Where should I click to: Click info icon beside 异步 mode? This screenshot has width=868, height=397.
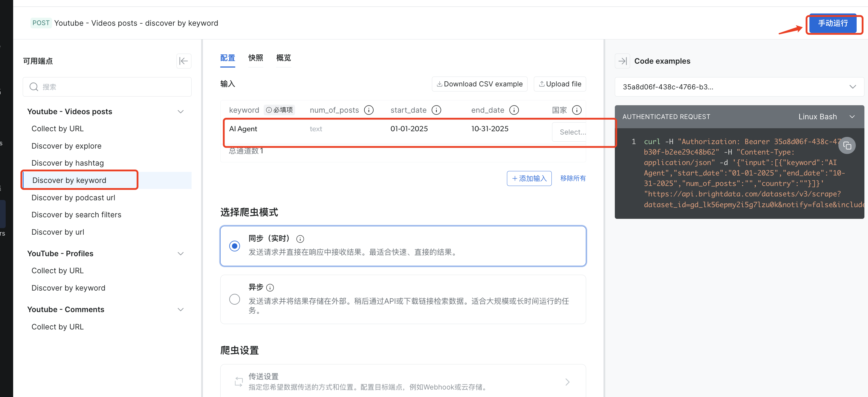coord(270,288)
